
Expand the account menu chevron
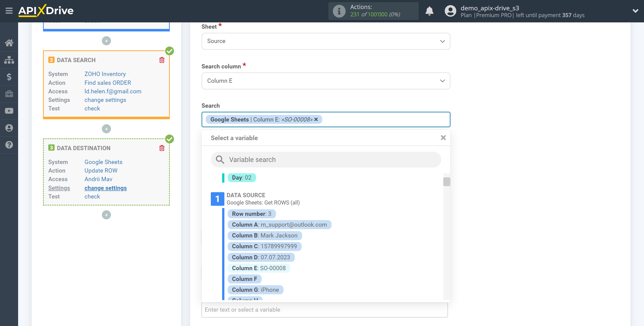pos(635,11)
